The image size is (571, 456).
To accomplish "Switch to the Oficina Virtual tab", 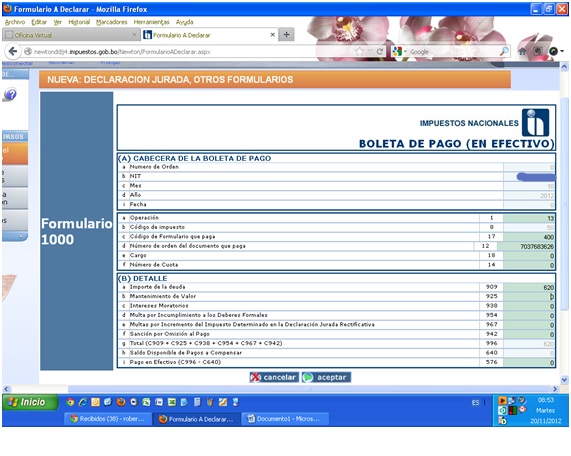I will (x=71, y=35).
